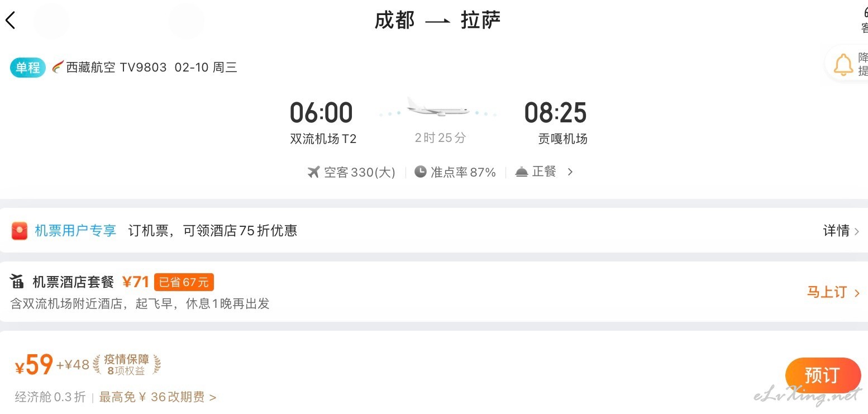Tap the on-time rate clock icon
Viewport: 868px width, 414px height.
[420, 172]
